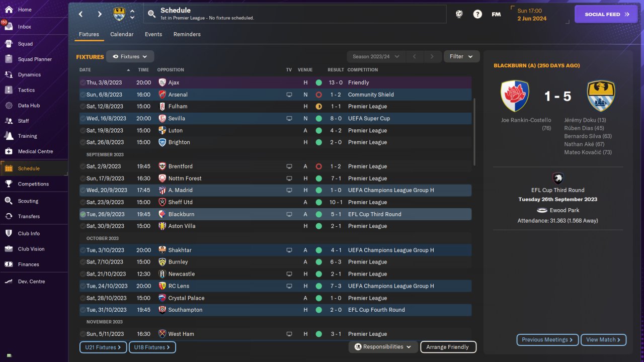The width and height of the screenshot is (644, 362).
Task: Toggle the checkmark for the Ajax fixture
Action: tap(83, 82)
